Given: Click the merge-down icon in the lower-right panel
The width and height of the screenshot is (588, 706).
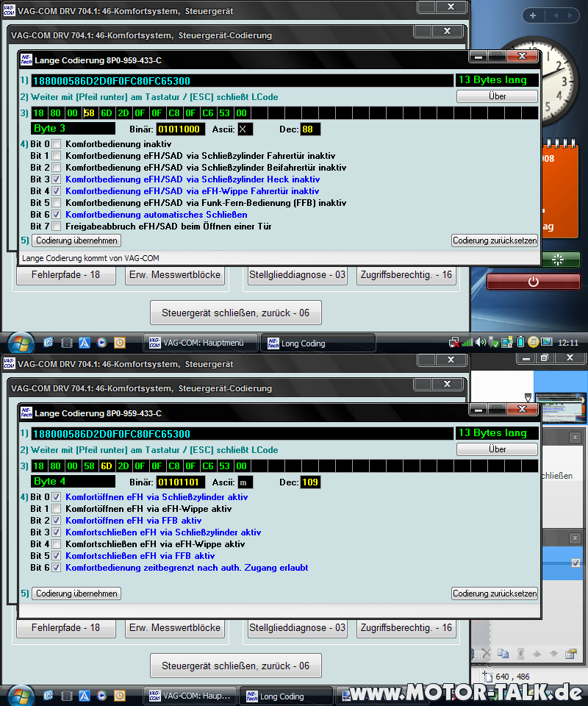Looking at the screenshot, I should (x=520, y=654).
